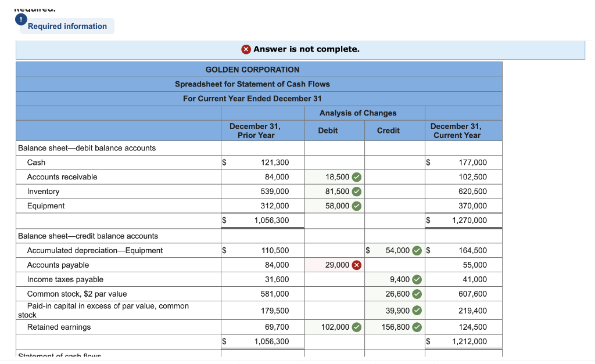Click the green checkmark beside Inventory 81,500
The height and width of the screenshot is (364, 595).
pos(356,192)
